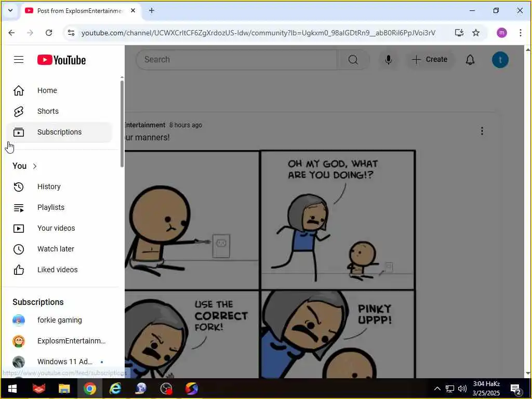Reload the page

point(49,33)
